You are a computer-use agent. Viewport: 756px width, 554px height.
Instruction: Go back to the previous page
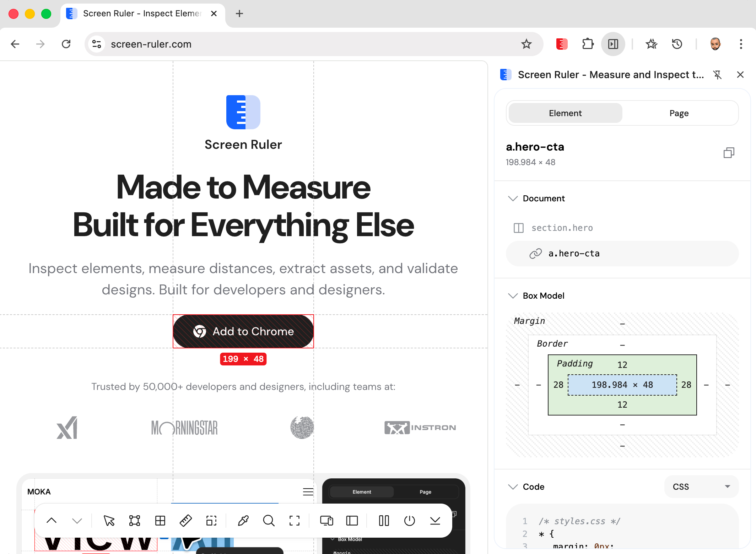pos(15,44)
